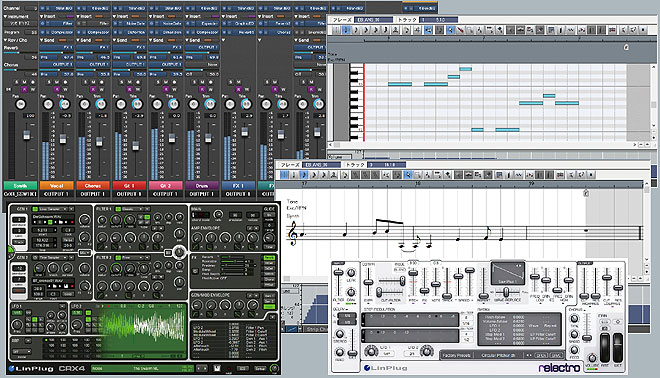Open the Expander insert slot on Drum channel
This screenshot has width=660, height=378.
202,24
